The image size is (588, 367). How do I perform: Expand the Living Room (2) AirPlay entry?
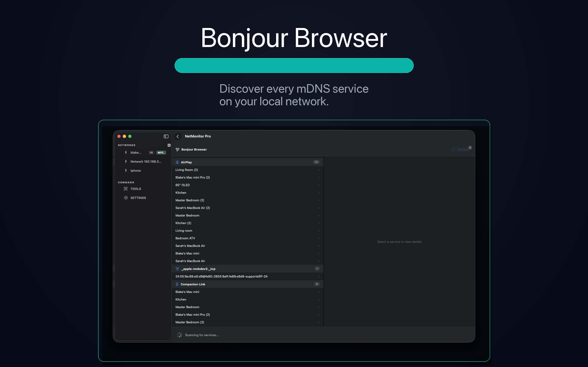(x=319, y=170)
